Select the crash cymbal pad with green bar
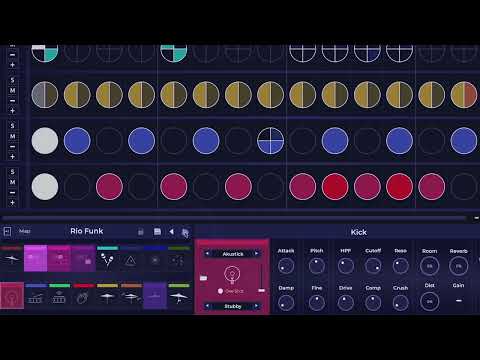This screenshot has height=360, width=480. click(x=179, y=296)
